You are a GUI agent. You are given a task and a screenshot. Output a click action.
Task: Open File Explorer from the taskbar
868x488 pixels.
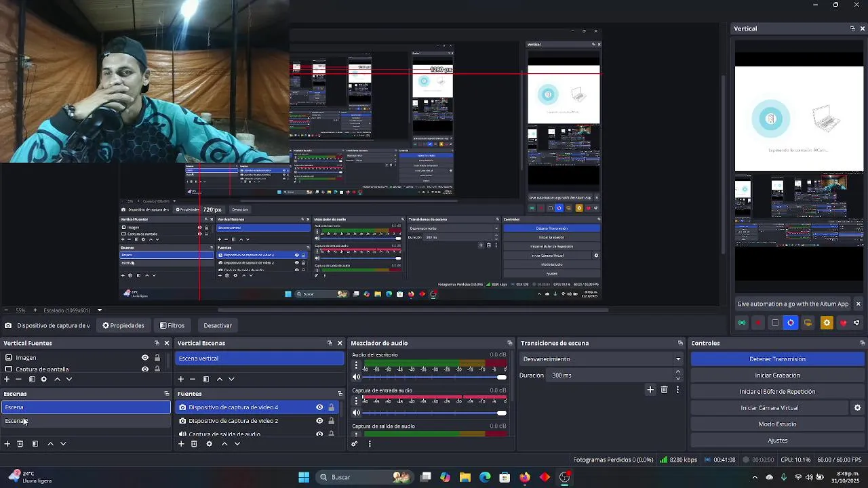tap(465, 477)
